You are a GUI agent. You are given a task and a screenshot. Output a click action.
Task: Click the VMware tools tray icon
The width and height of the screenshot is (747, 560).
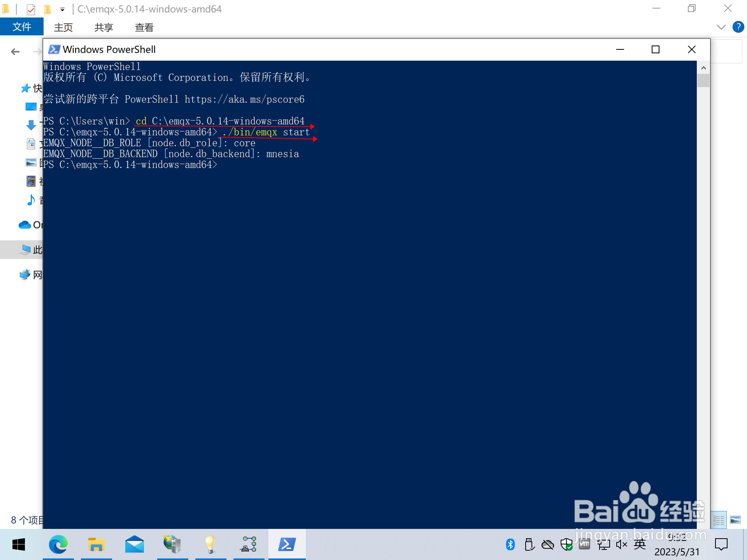584,544
